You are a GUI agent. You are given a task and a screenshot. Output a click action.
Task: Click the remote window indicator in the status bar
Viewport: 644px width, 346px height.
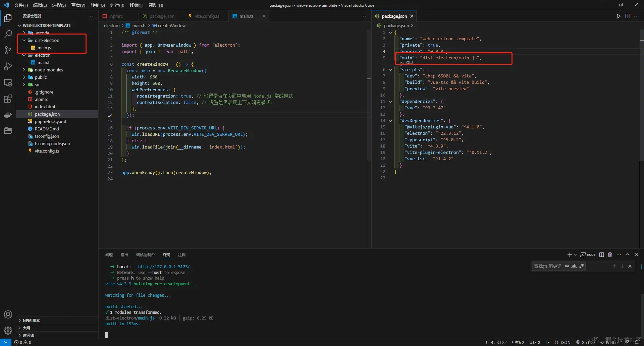point(6,342)
